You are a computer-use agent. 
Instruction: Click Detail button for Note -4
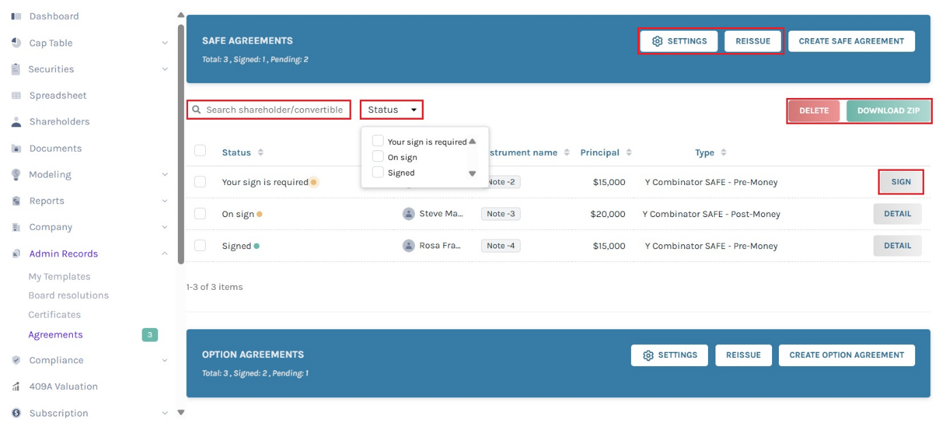point(897,246)
